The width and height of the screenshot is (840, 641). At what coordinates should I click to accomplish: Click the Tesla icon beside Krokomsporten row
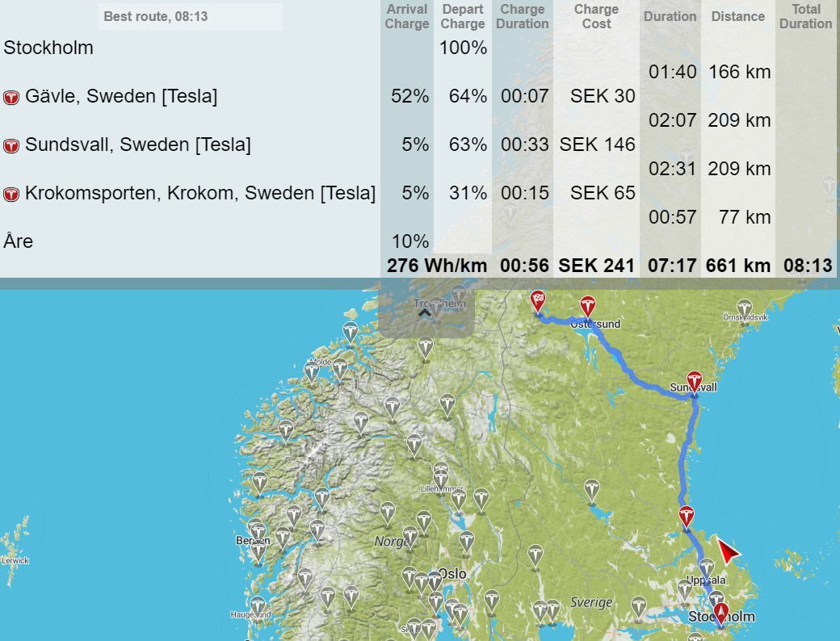click(11, 194)
